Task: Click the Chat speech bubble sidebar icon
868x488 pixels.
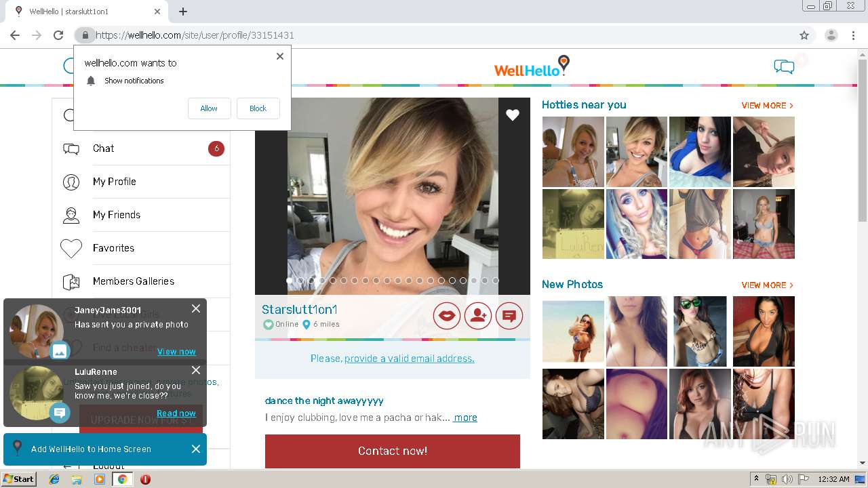Action: [x=71, y=149]
